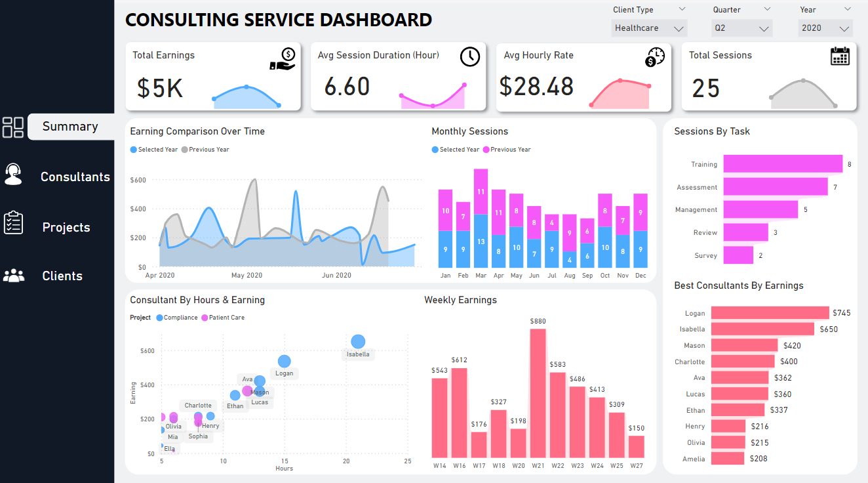Click the Isabella bubble in the scatter chart

tap(358, 341)
